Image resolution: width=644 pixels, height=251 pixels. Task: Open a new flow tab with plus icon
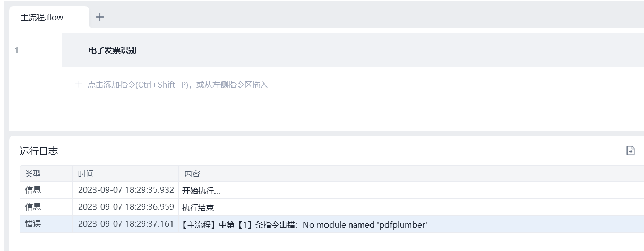coord(100,17)
